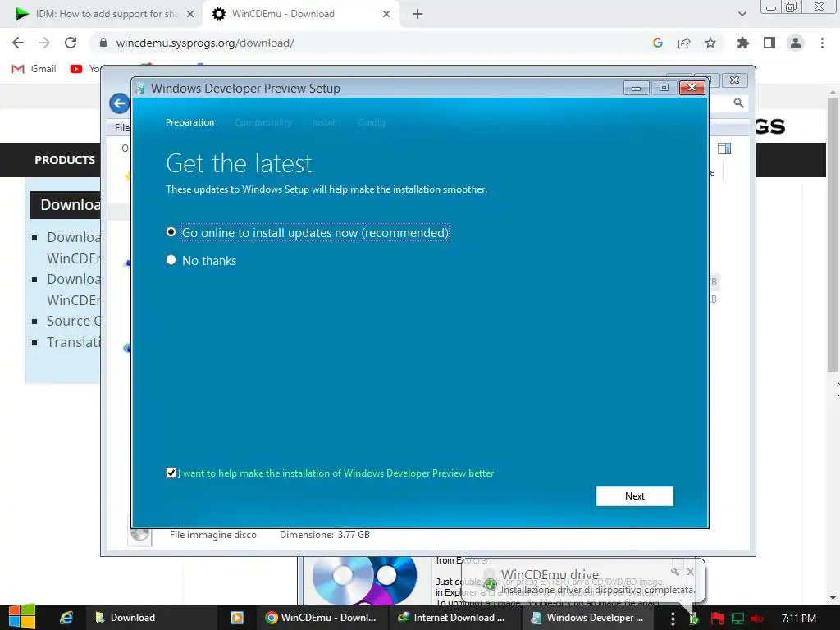
Task: Open the File menu in Explorer window
Action: pyautogui.click(x=122, y=127)
